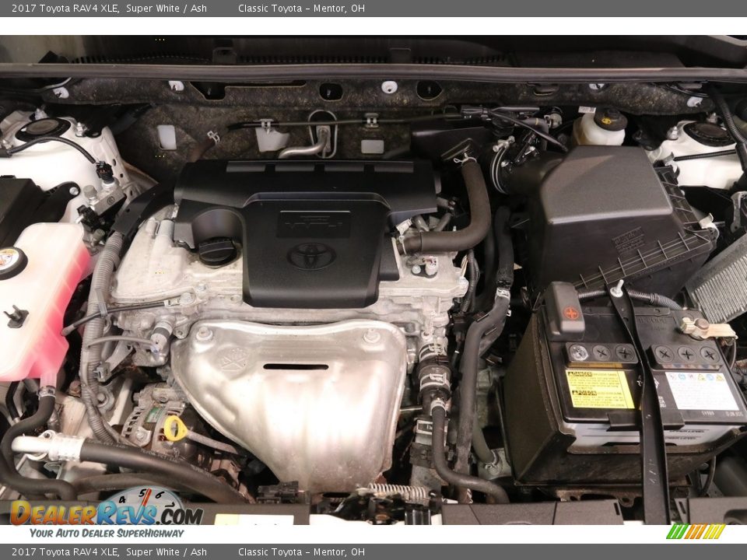
Task: Click "Classic Toyota - Mentor, OH" in bottom caption
Action: 301,552
